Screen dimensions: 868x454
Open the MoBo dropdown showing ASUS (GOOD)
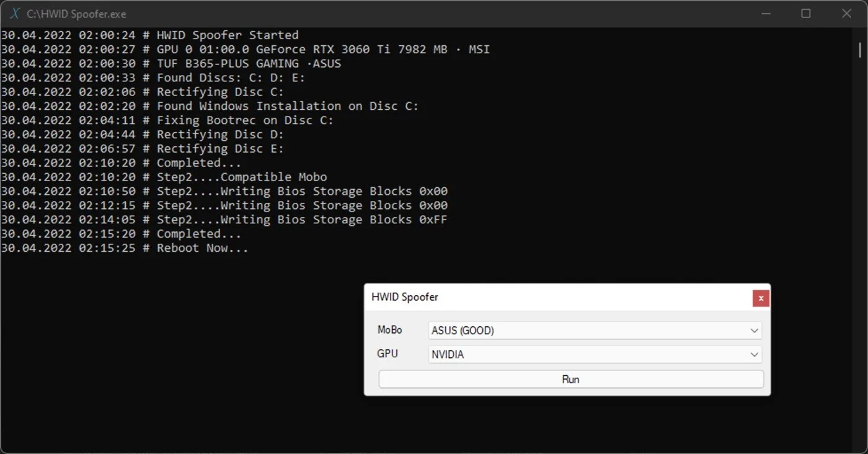pos(595,331)
